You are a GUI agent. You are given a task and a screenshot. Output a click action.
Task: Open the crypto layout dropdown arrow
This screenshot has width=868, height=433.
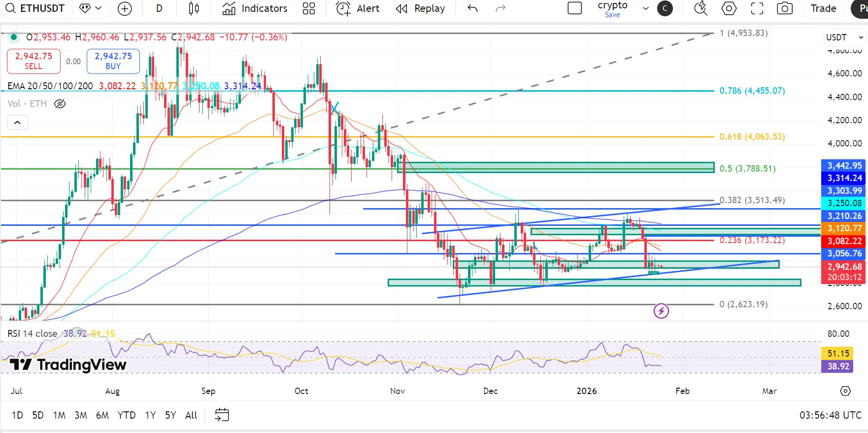[645, 8]
